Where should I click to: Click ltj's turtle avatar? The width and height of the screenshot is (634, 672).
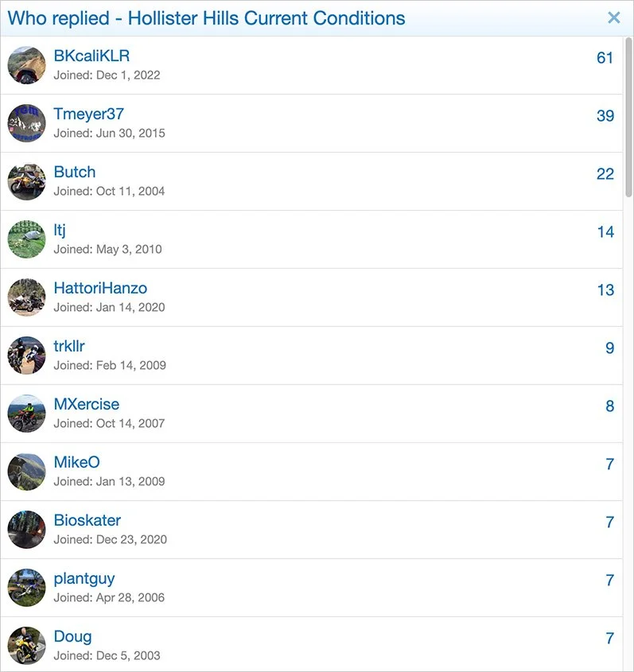pos(26,239)
